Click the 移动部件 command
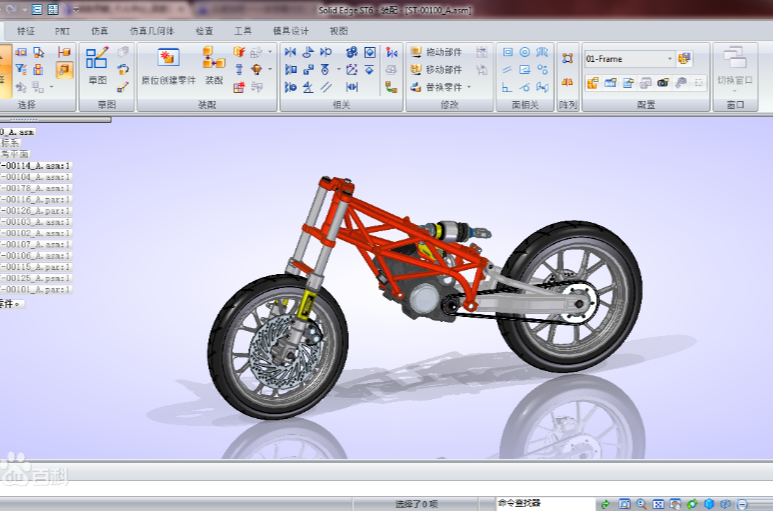773x511 pixels. tap(437, 69)
